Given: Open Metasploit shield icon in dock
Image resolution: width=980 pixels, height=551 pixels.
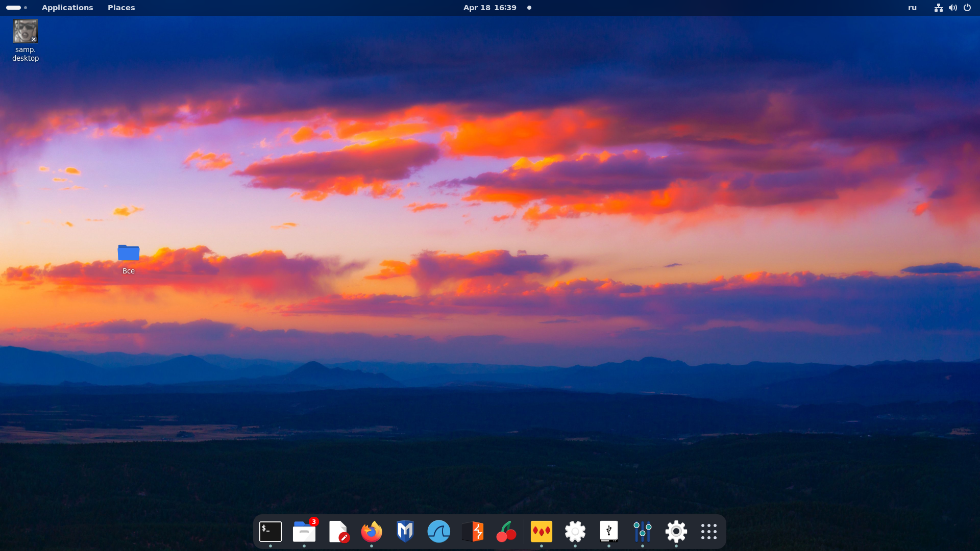Looking at the screenshot, I should [x=405, y=532].
